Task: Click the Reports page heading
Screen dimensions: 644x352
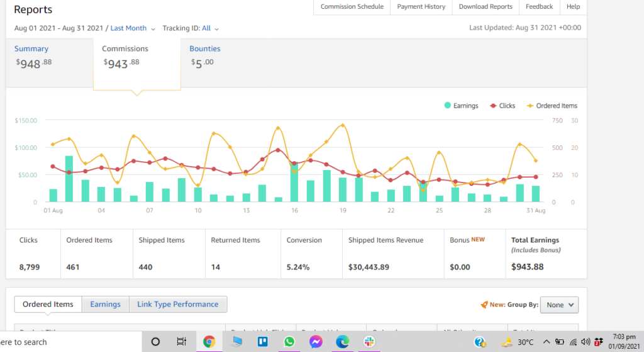Action: coord(33,9)
